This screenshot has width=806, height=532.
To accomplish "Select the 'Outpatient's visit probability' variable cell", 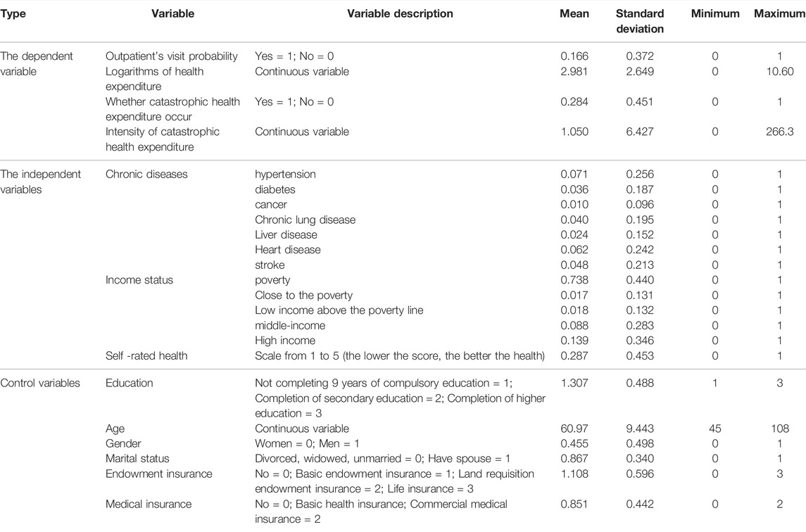I will point(172,56).
